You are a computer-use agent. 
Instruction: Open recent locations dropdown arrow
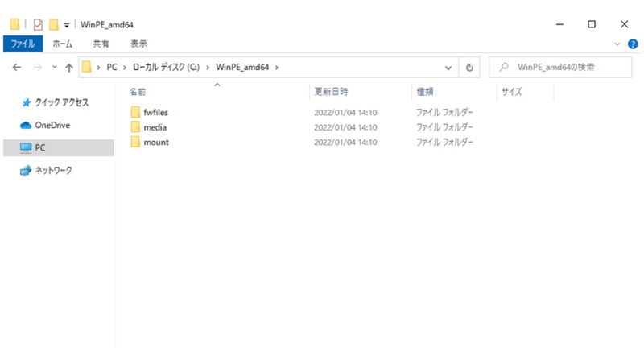click(54, 68)
